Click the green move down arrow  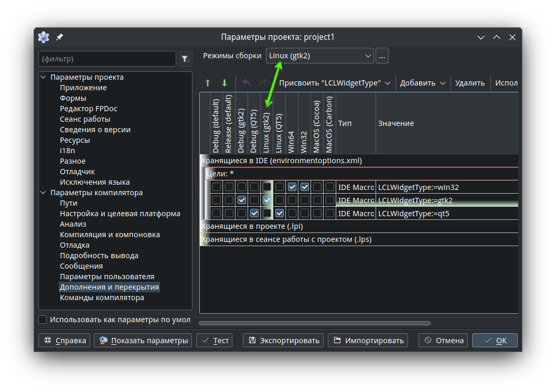(x=224, y=83)
